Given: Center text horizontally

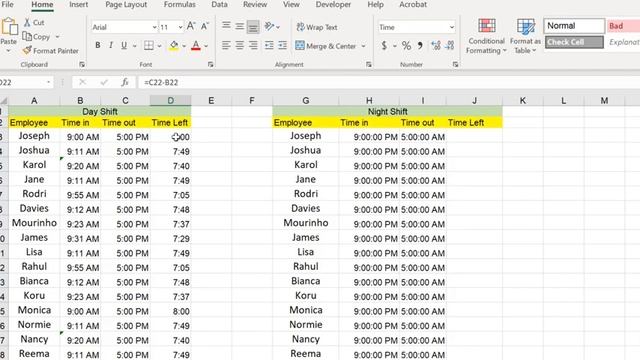Looking at the screenshot, I should click(240, 45).
